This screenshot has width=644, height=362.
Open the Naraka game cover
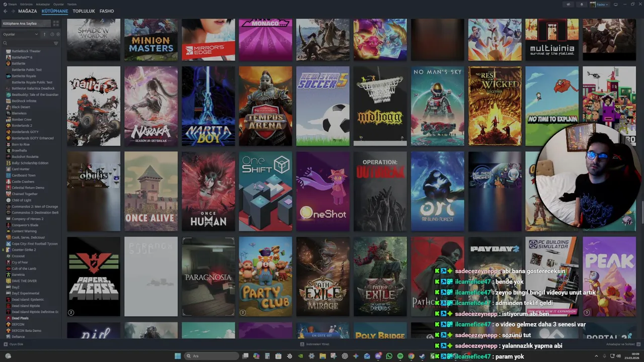click(151, 106)
